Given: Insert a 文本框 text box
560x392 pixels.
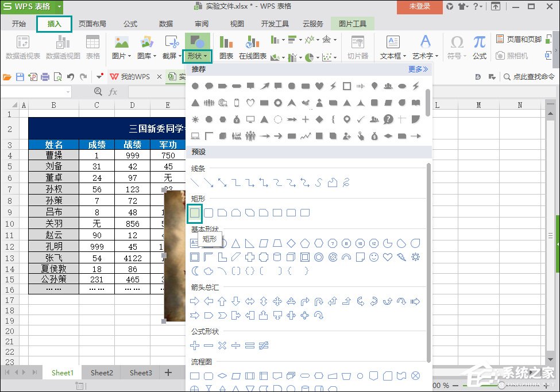Looking at the screenshot, I should (391, 46).
